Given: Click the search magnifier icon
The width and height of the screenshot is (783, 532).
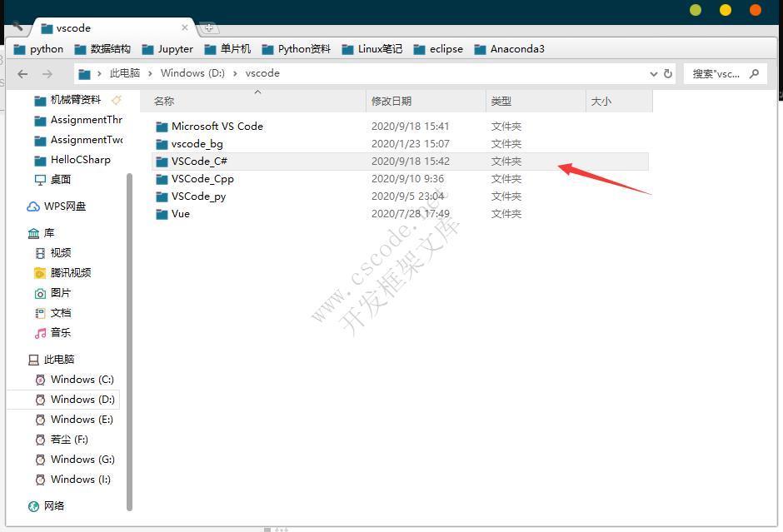Looking at the screenshot, I should point(754,73).
